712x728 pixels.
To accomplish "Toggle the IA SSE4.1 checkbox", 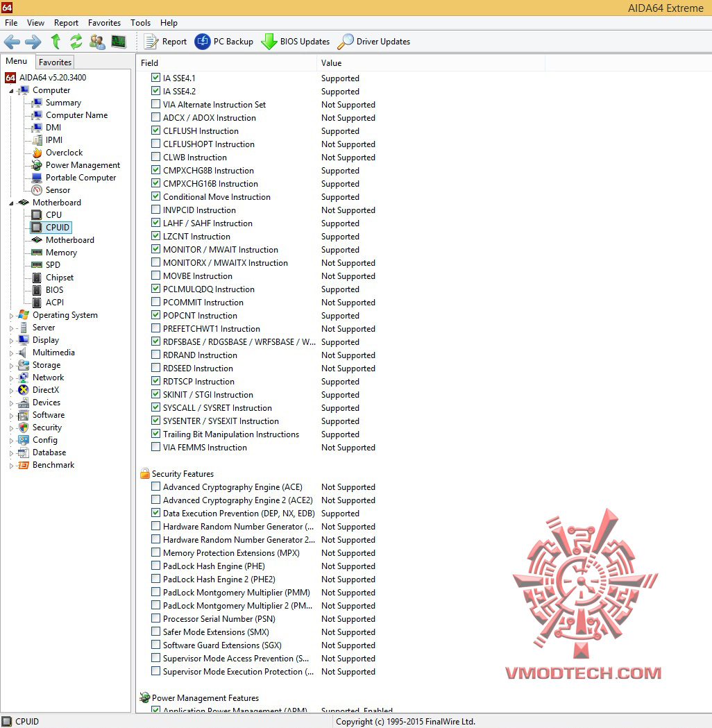I will click(156, 78).
